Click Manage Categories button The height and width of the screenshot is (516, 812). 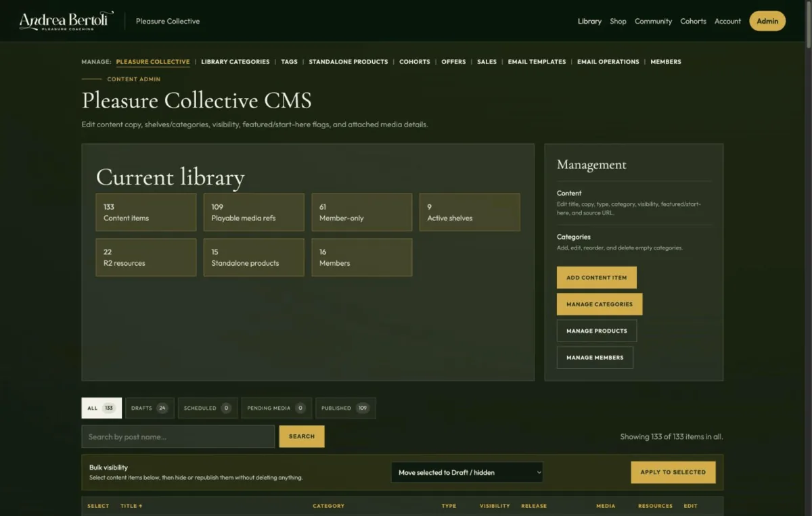pos(600,304)
